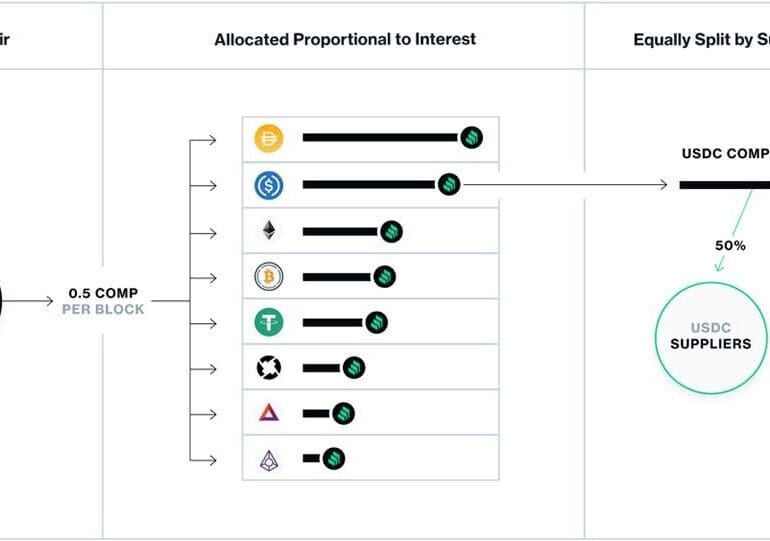Viewport: 770px width, 541px height.
Task: Click the Equally Split column heading
Action: (701, 40)
